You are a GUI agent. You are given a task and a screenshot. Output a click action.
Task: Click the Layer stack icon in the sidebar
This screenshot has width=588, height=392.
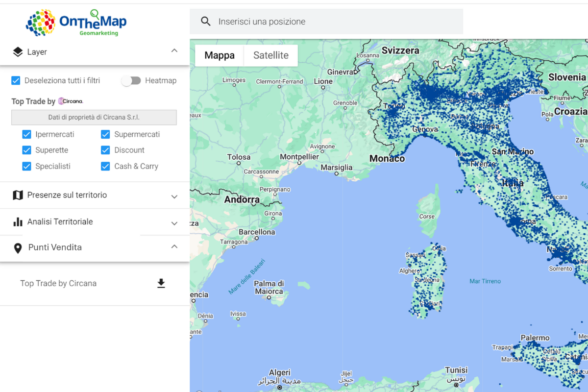18,50
